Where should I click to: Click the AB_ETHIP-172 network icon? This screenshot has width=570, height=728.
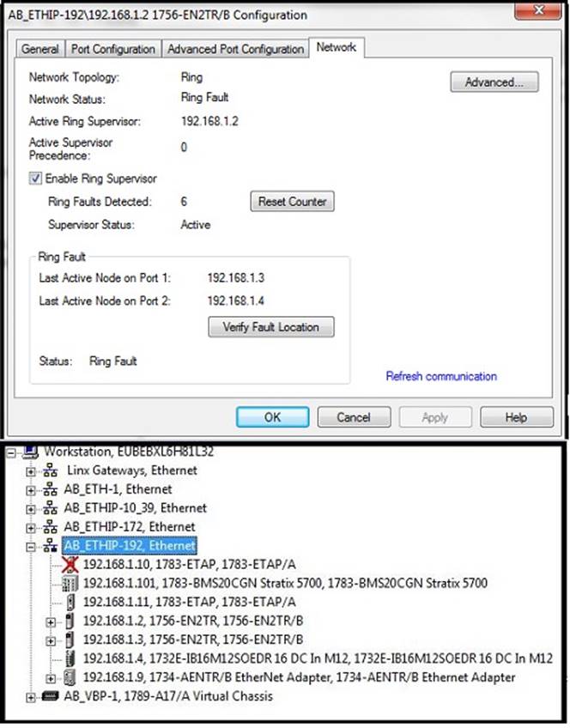coord(50,527)
